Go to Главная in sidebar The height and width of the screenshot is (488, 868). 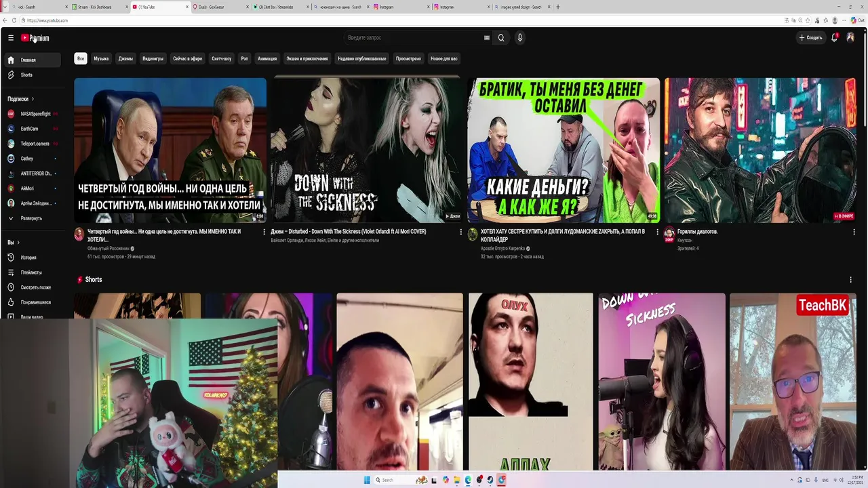32,60
